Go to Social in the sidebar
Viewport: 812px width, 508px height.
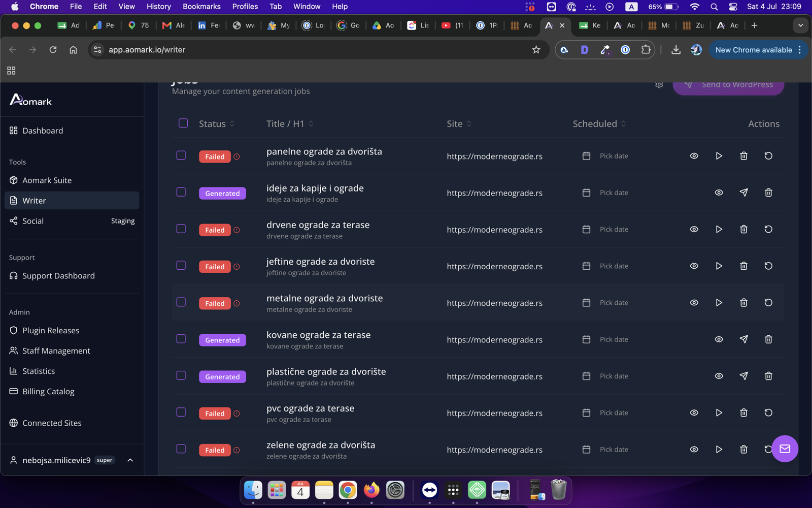pyautogui.click(x=72, y=221)
